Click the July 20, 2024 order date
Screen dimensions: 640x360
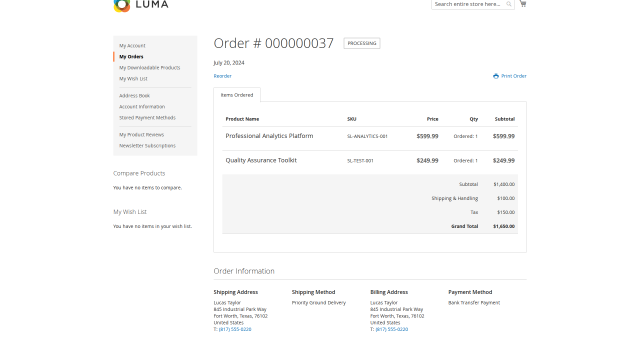[x=229, y=63]
